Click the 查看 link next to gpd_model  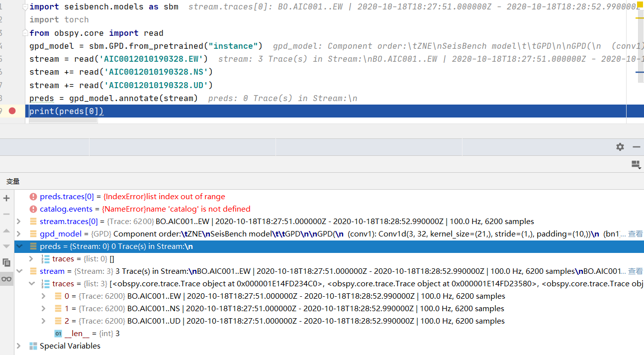(x=637, y=234)
